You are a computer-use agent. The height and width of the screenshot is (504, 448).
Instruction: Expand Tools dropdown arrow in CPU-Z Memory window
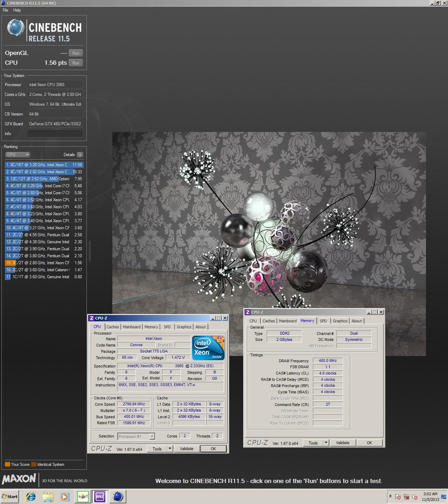326,443
